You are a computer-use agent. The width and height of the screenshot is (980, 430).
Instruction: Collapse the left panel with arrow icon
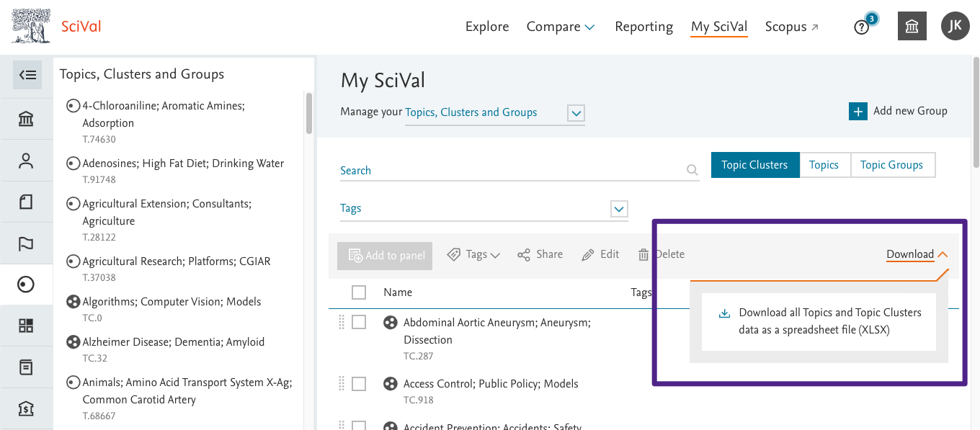tap(27, 75)
